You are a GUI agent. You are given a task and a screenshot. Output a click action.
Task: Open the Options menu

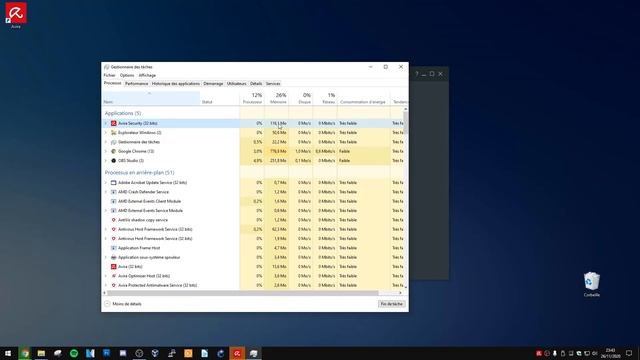pyautogui.click(x=127, y=76)
